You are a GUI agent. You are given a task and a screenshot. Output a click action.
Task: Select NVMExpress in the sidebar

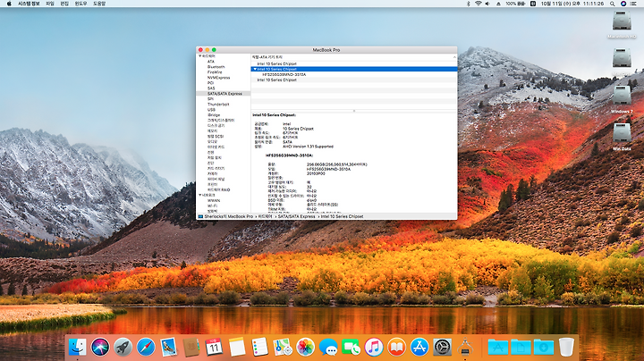(x=218, y=77)
